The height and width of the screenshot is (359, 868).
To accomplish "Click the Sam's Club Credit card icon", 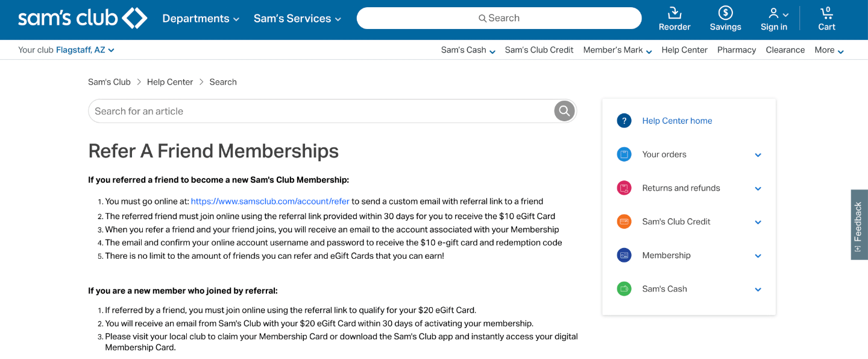I will click(x=624, y=222).
